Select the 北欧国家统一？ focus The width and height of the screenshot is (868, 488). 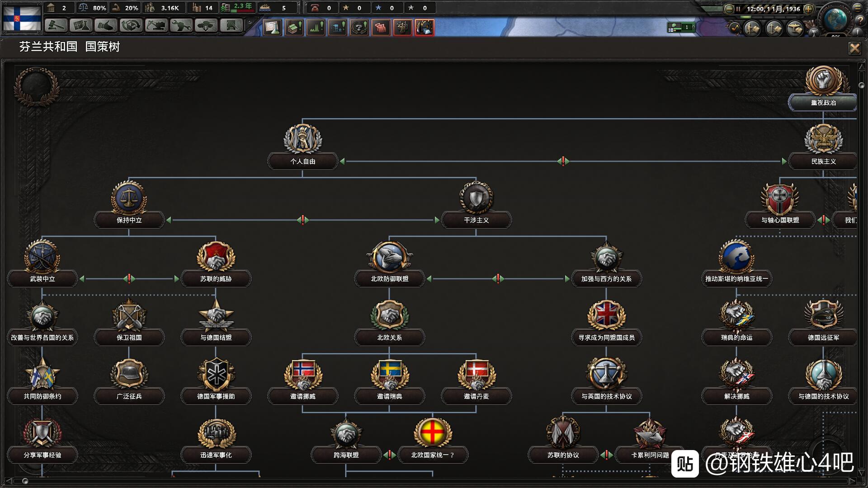point(433,455)
